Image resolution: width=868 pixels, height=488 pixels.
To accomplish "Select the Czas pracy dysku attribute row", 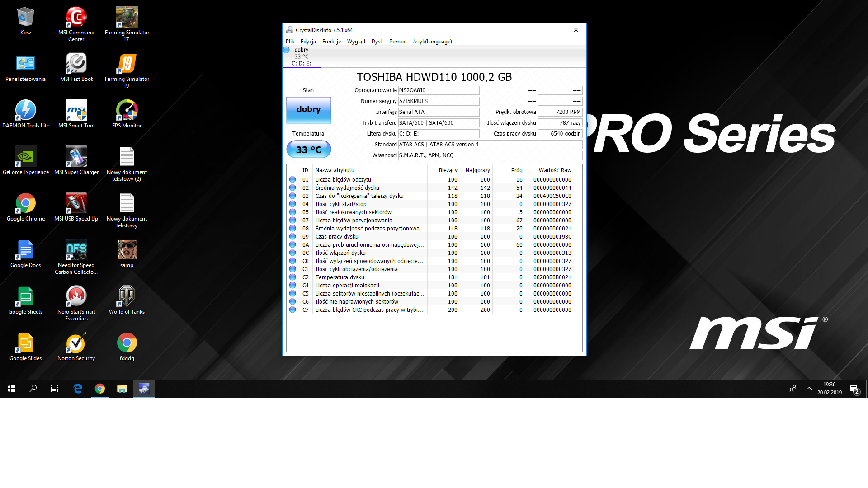I will click(431, 237).
